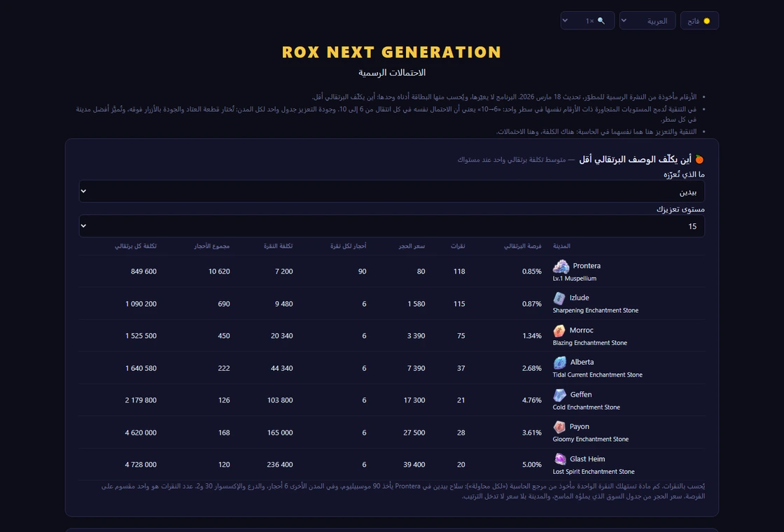Click the ما الذي تُعزّزه field label

coord(684,174)
